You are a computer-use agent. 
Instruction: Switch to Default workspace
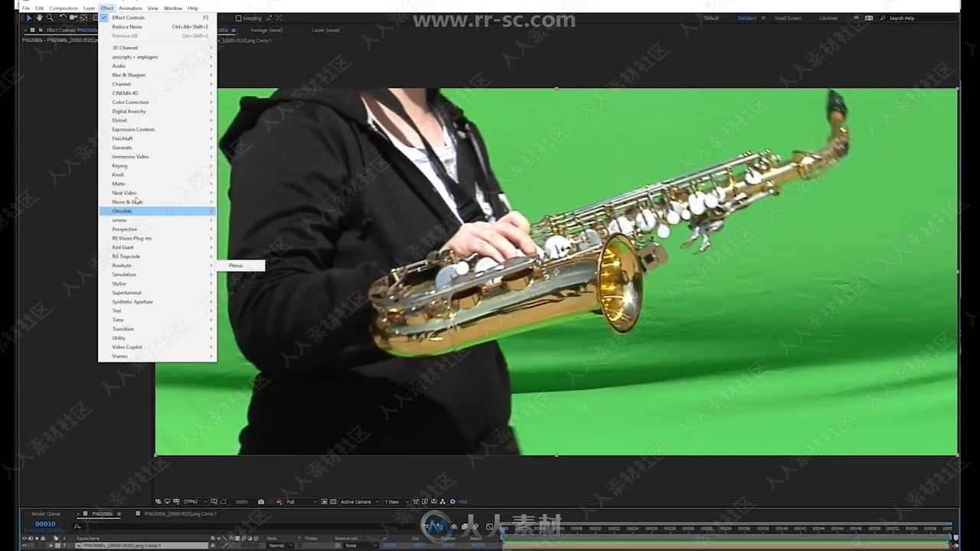[x=711, y=18]
